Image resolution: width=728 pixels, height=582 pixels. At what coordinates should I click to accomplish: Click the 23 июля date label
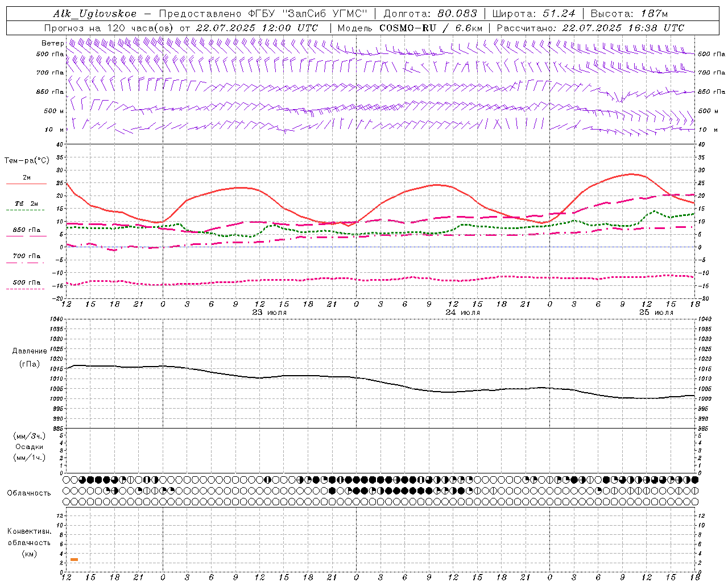point(270,313)
